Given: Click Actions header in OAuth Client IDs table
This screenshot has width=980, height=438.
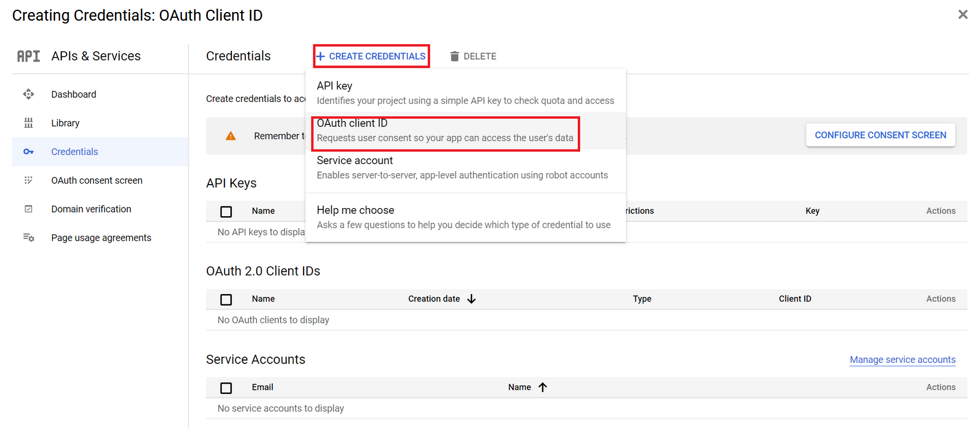Looking at the screenshot, I should tap(941, 299).
